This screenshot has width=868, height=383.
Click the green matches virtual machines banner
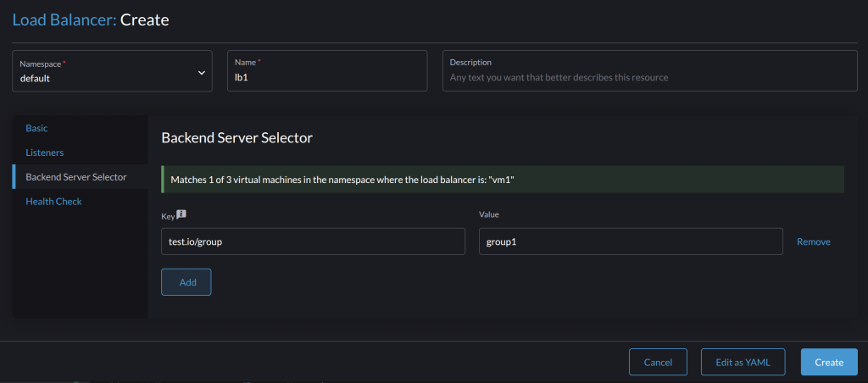coord(502,180)
